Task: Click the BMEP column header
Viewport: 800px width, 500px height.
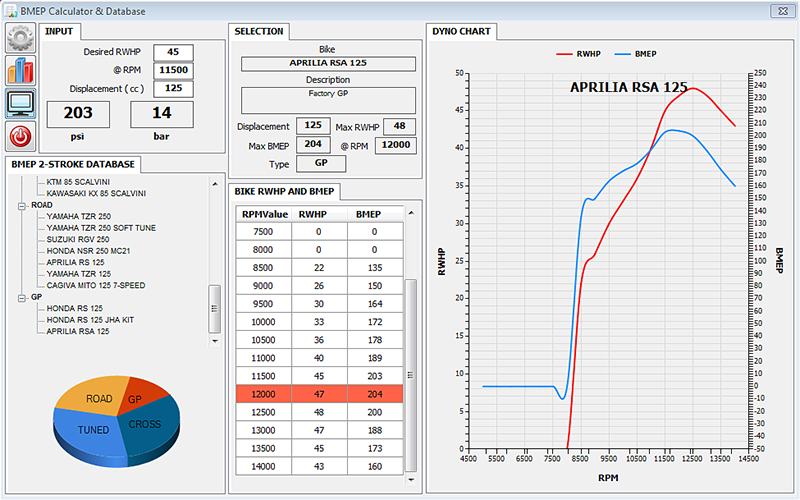Action: 375,214
